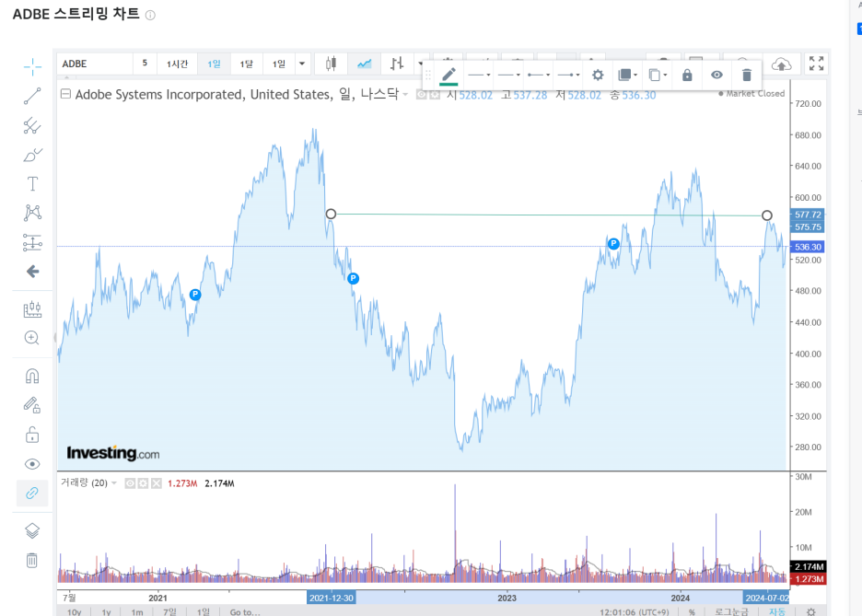Select the 5 minute interval
Image resolution: width=862 pixels, height=616 pixels.
click(x=145, y=64)
